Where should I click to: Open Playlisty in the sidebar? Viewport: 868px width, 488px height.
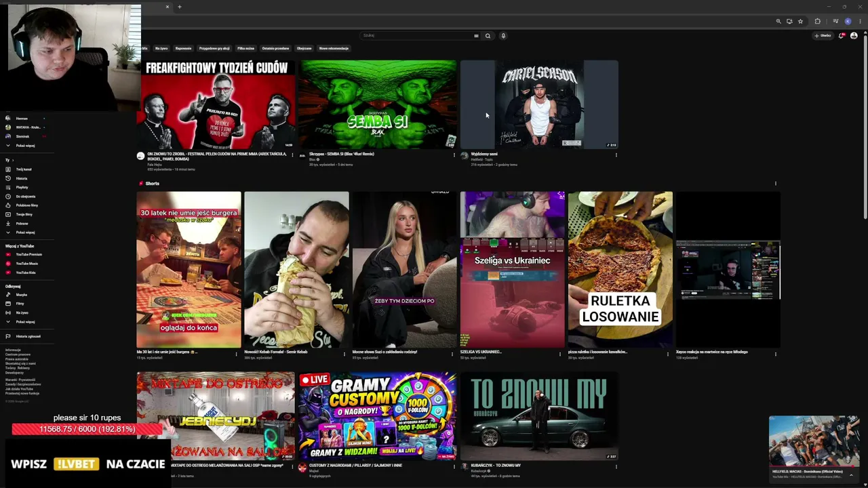(22, 187)
